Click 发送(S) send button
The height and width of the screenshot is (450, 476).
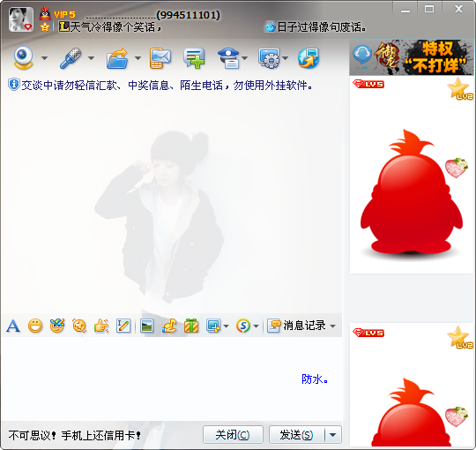pos(296,434)
